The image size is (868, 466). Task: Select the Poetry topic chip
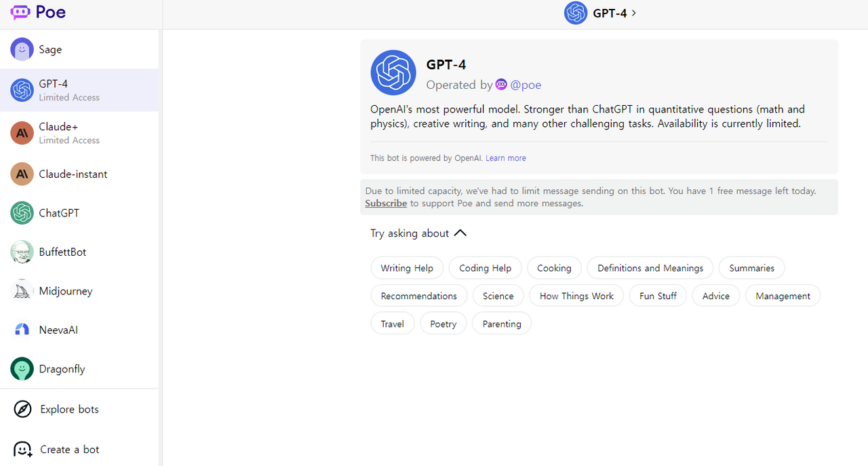point(443,324)
